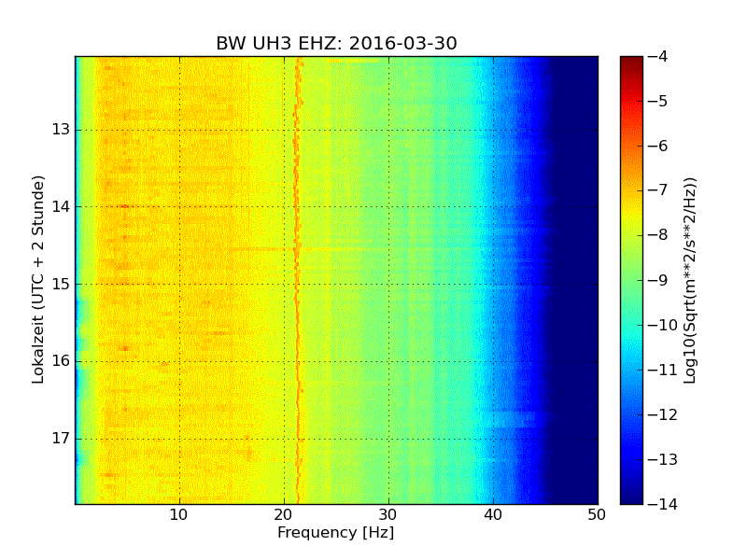Click the orange spectral line near 21 Hz

pos(297,280)
